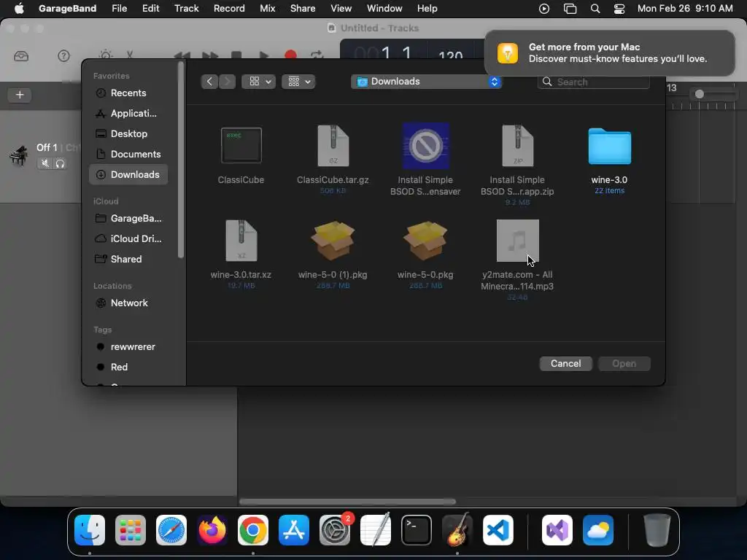
Task: Select ClassiCube.tar.gz archive file
Action: click(333, 146)
